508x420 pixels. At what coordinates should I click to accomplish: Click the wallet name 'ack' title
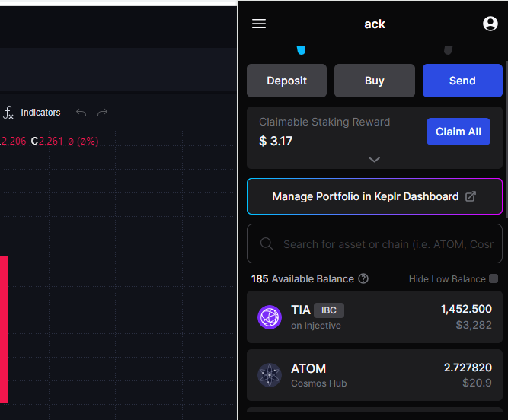point(375,24)
